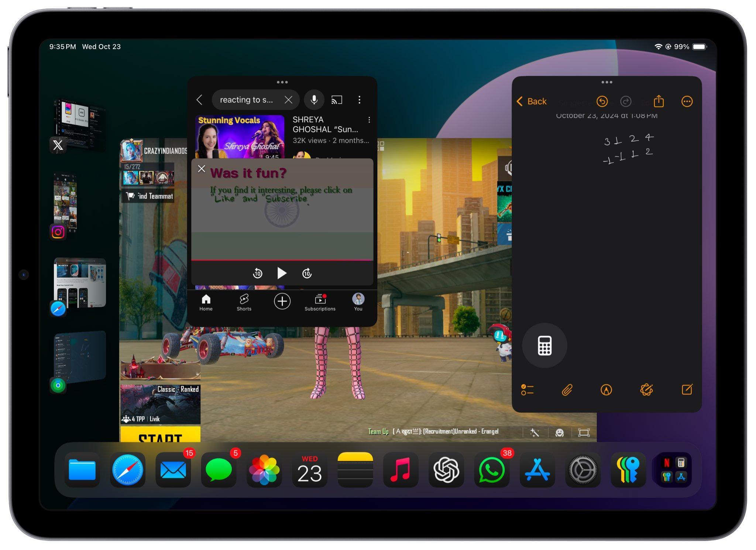Open Instagram from Stage Manager strip

coord(58,232)
